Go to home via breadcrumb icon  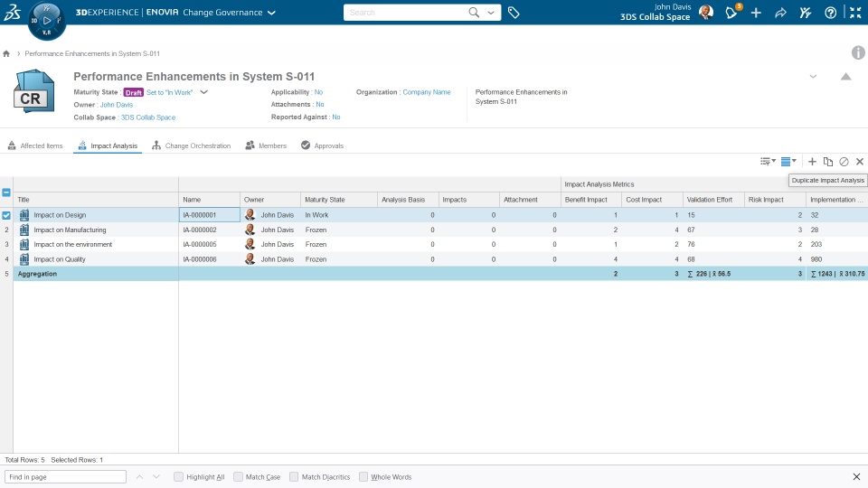(6, 53)
